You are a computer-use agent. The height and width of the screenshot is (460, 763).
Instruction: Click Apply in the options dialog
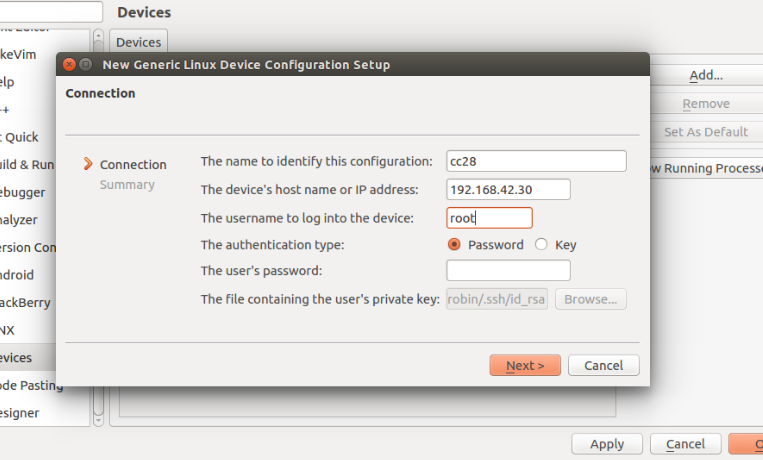(x=607, y=444)
